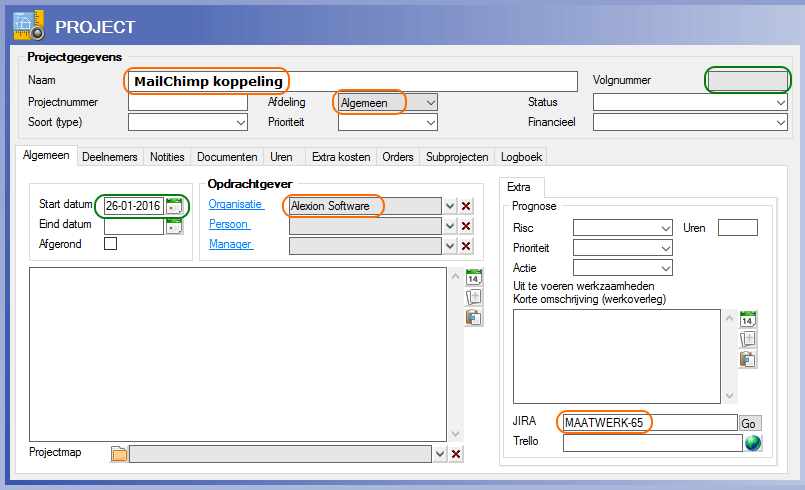Click Korte omschrijving scrollbar up arrow
Screen dimensions: 805x490
tap(729, 318)
